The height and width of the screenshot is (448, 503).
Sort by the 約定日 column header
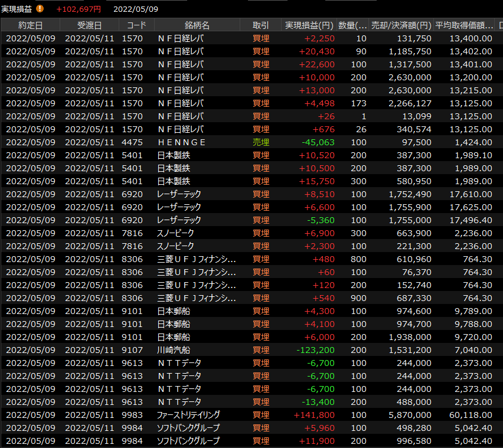click(x=30, y=25)
